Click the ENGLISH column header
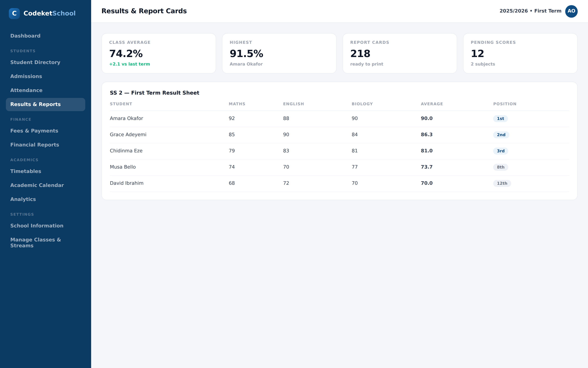The height and width of the screenshot is (368, 588). [x=293, y=104]
